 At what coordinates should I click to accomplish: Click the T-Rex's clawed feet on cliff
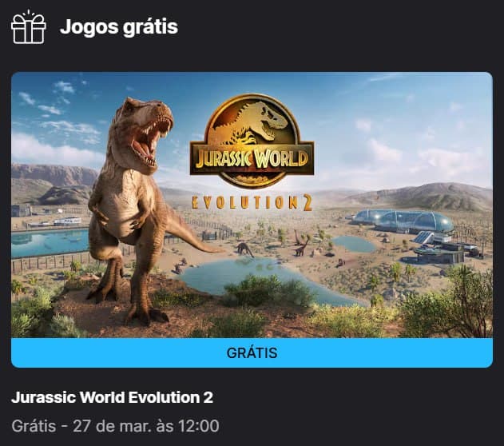129,305
